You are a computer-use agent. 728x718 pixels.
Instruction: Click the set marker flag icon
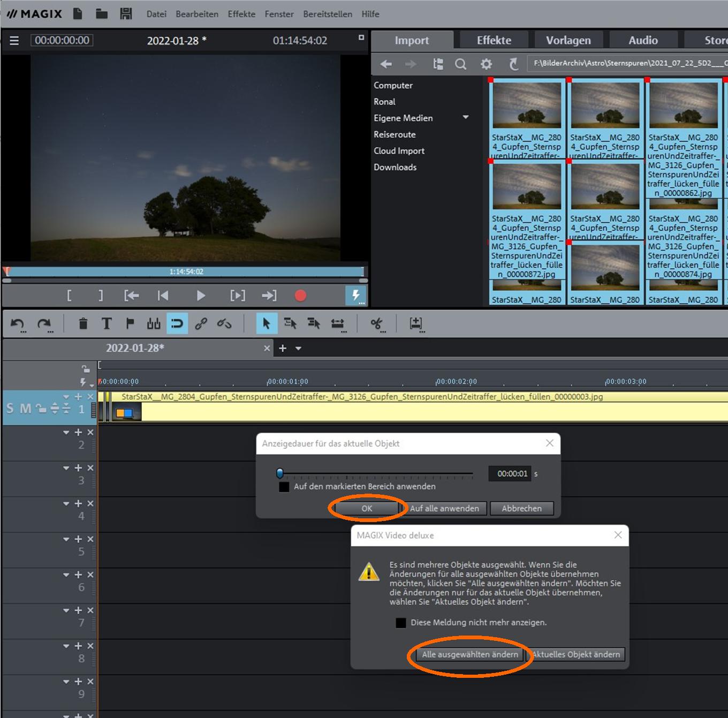pos(130,323)
